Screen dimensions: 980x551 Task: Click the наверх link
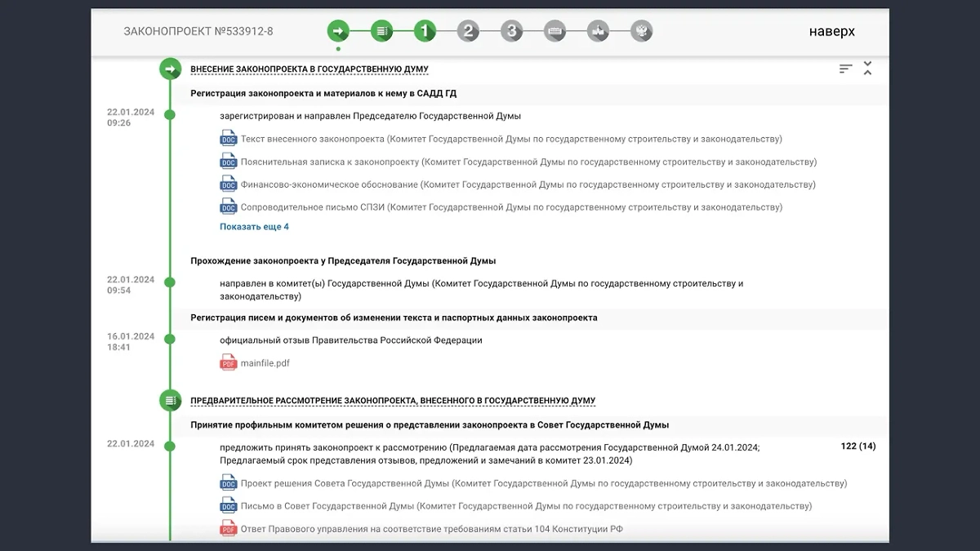pos(831,31)
